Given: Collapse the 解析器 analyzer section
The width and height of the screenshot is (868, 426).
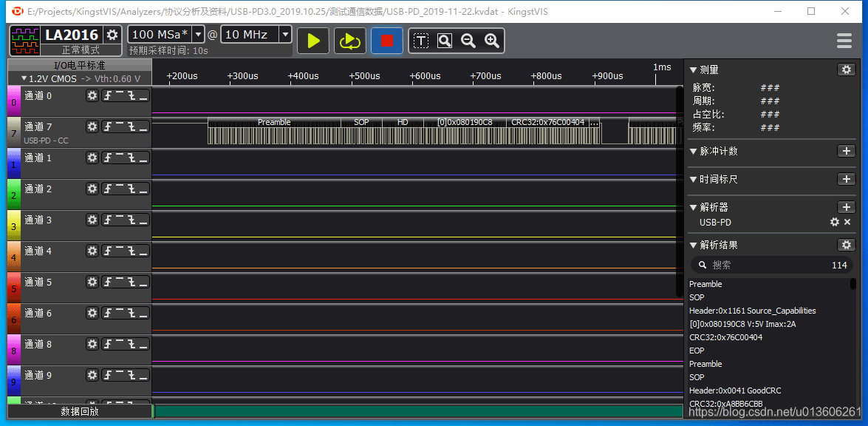Looking at the screenshot, I should [x=692, y=207].
